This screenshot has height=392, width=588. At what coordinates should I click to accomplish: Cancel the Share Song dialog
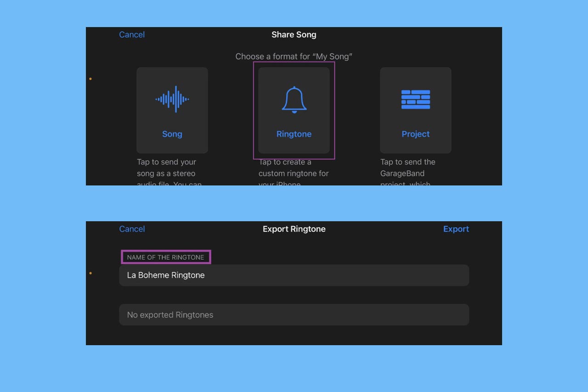(x=132, y=35)
